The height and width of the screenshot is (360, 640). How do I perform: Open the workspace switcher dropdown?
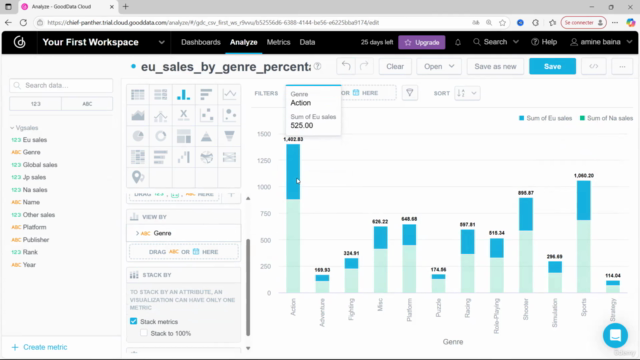[162, 42]
